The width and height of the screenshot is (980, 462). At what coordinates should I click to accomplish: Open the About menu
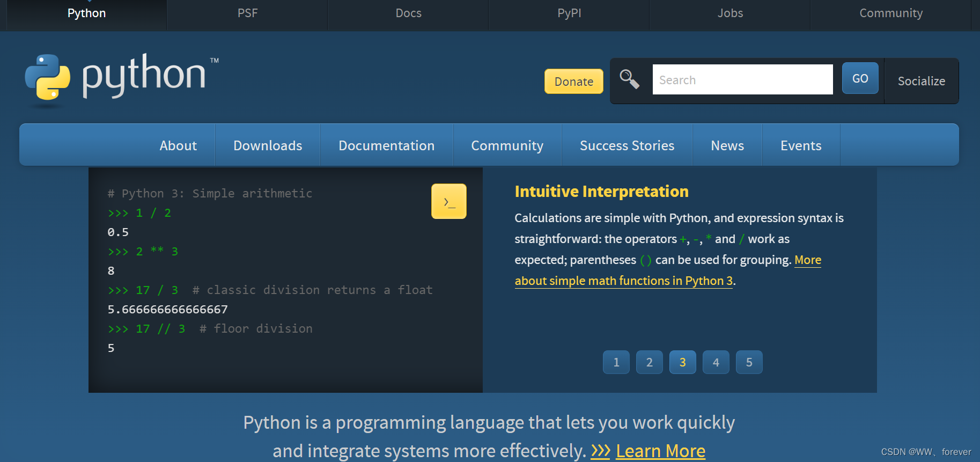click(178, 145)
